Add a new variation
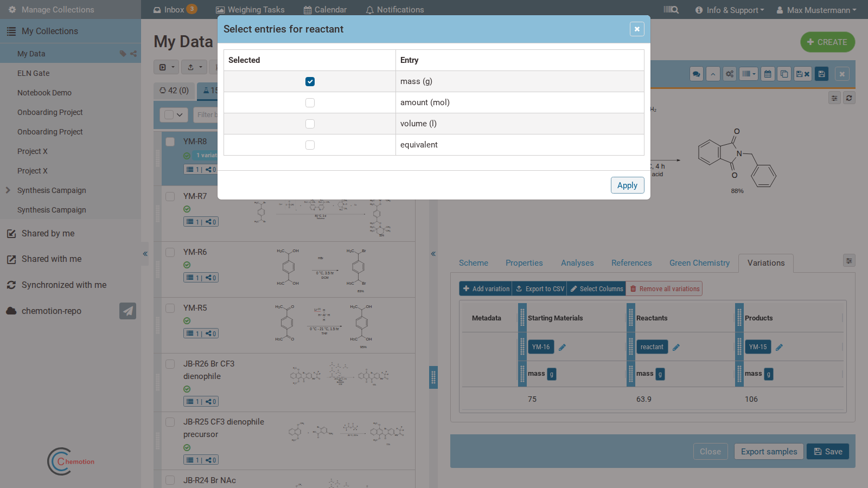Image resolution: width=868 pixels, height=488 pixels. click(x=486, y=289)
